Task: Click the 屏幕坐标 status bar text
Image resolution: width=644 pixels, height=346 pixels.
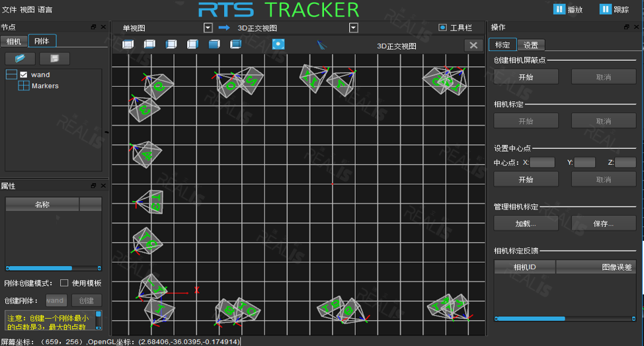Action: pyautogui.click(x=120, y=341)
